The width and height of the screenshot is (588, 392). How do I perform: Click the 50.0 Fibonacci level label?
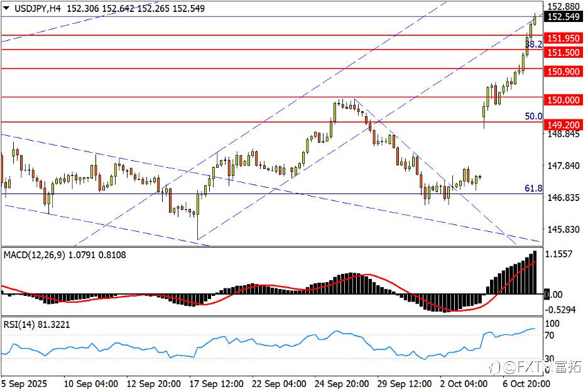533,116
